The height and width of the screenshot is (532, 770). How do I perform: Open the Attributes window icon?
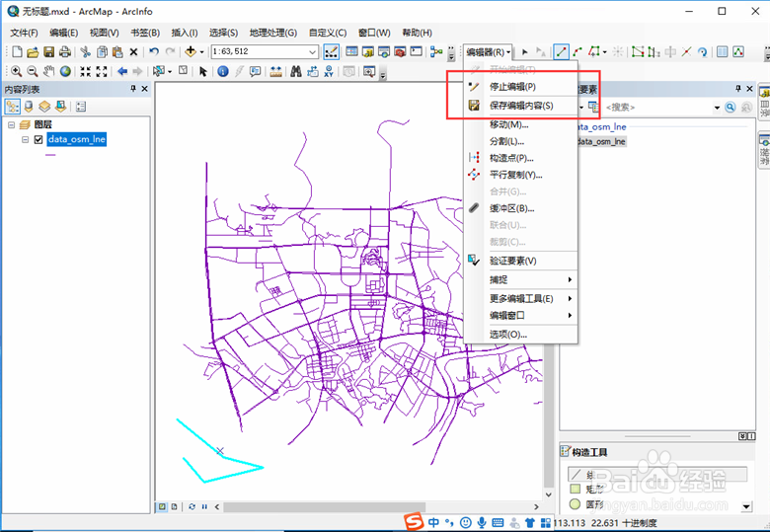tap(723, 51)
